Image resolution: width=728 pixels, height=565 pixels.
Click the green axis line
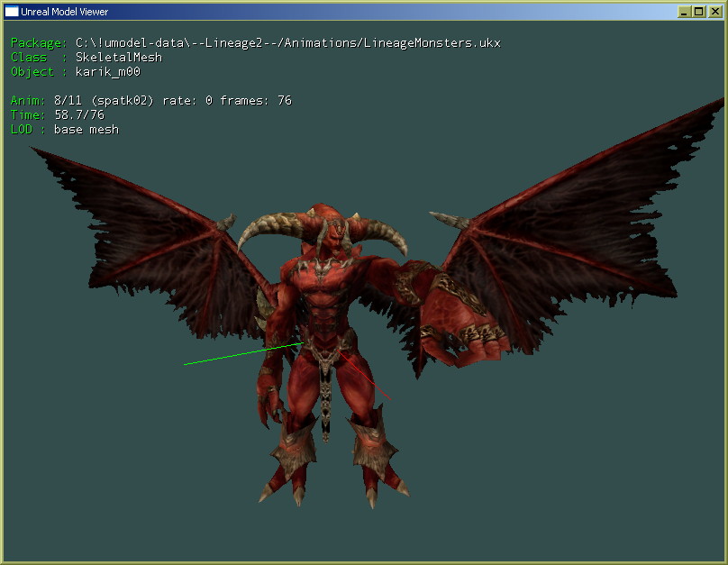point(244,354)
